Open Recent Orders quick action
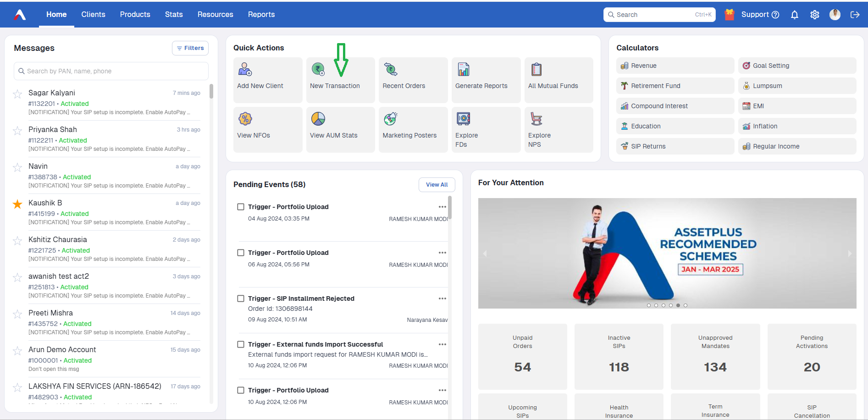Screen dimensions: 868x420 click(x=413, y=80)
